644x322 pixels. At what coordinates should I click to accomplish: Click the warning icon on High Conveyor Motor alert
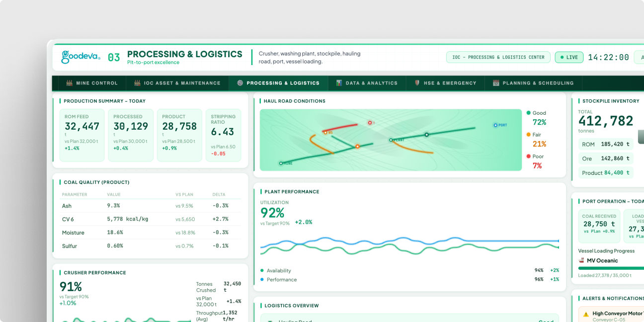586,314
